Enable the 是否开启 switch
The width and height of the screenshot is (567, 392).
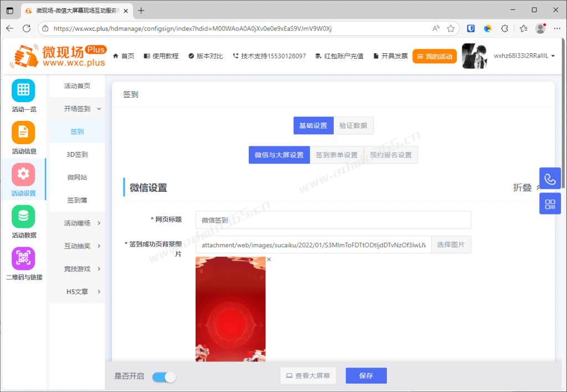164,376
